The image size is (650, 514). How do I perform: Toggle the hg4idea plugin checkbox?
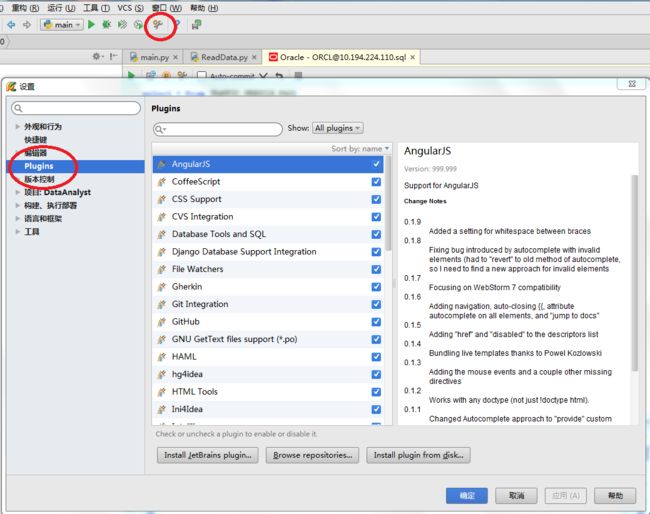click(x=376, y=374)
